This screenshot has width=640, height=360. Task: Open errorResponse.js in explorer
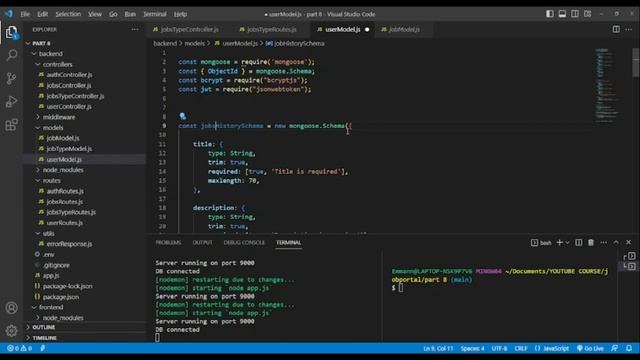click(x=69, y=244)
